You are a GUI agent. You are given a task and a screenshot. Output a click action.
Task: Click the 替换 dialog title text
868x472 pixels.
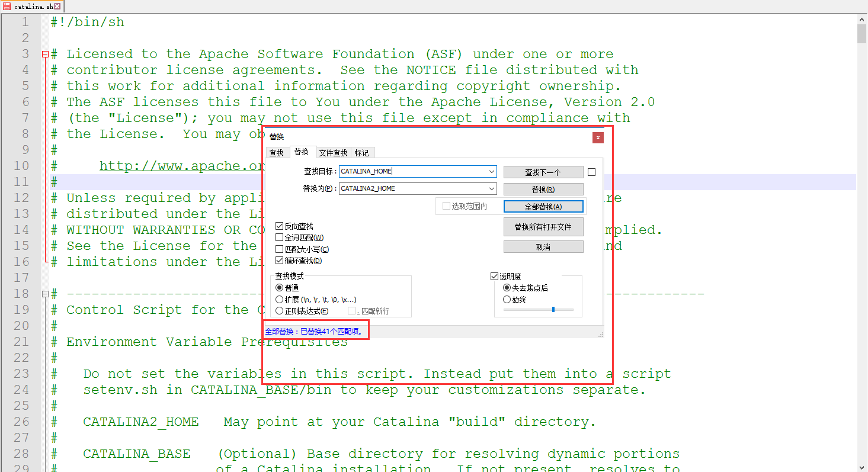pos(277,137)
